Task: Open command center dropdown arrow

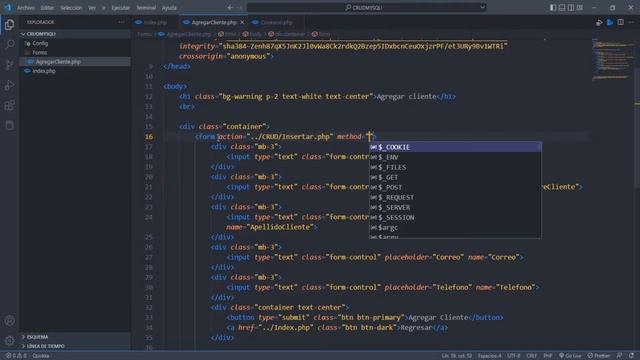Action: coord(482,7)
